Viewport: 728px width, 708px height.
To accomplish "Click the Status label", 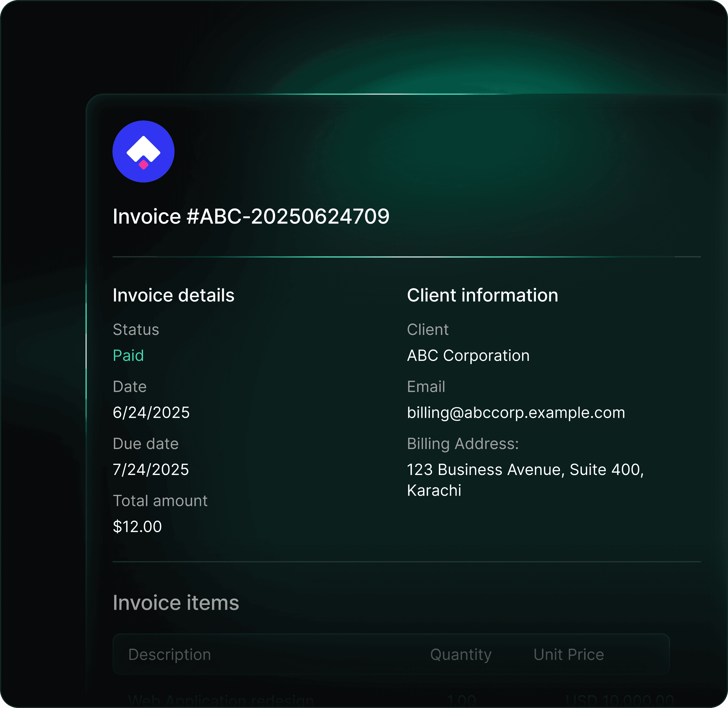I will [x=136, y=329].
